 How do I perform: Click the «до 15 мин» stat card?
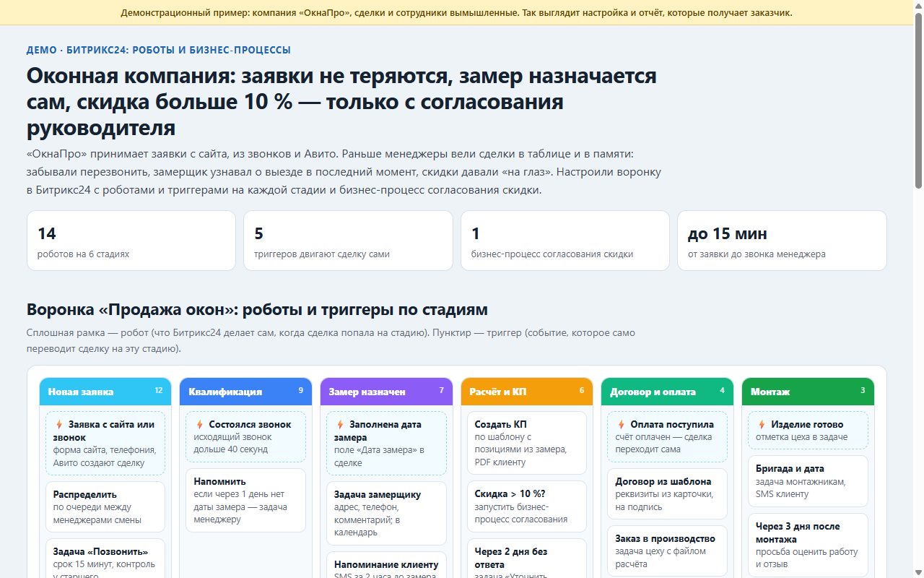coord(782,241)
